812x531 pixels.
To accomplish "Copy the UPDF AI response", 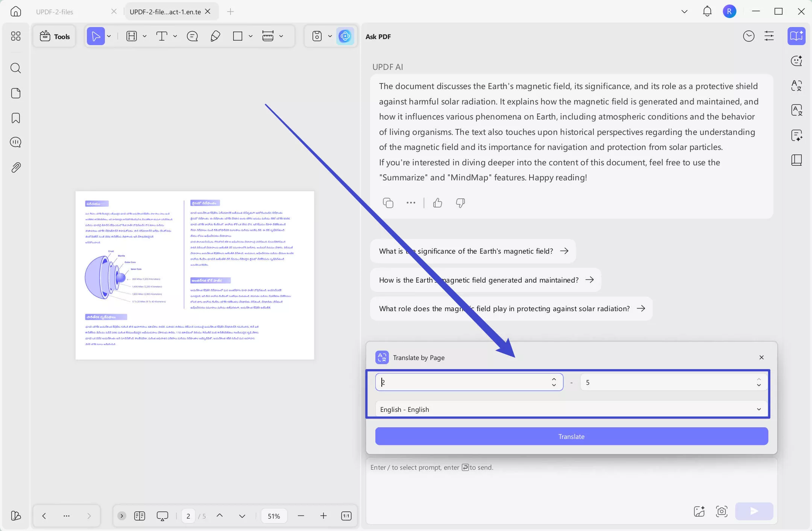I will click(388, 203).
